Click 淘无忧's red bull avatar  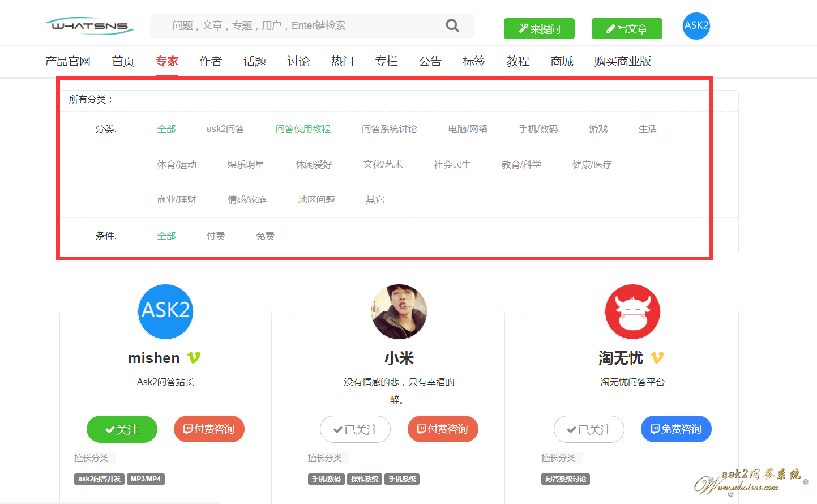tap(632, 311)
